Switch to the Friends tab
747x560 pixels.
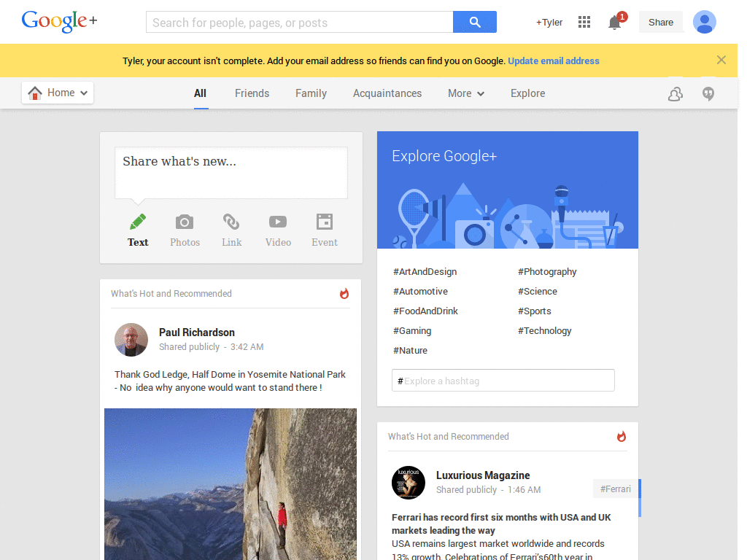252,93
